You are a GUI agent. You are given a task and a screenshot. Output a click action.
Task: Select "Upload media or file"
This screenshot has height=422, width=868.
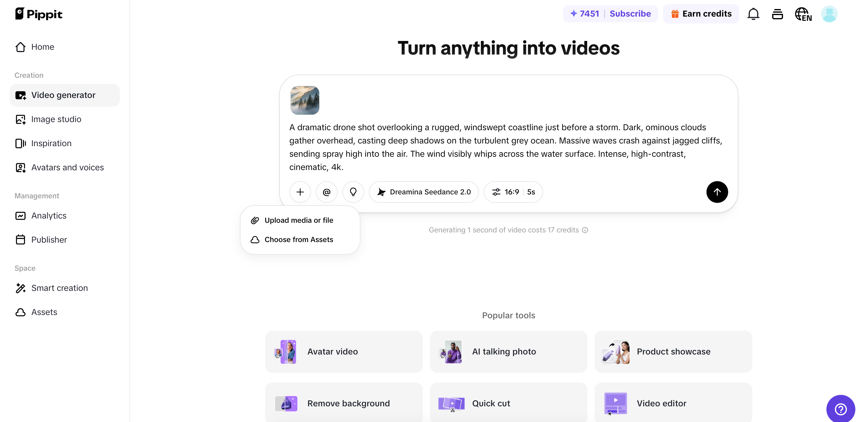coord(298,220)
